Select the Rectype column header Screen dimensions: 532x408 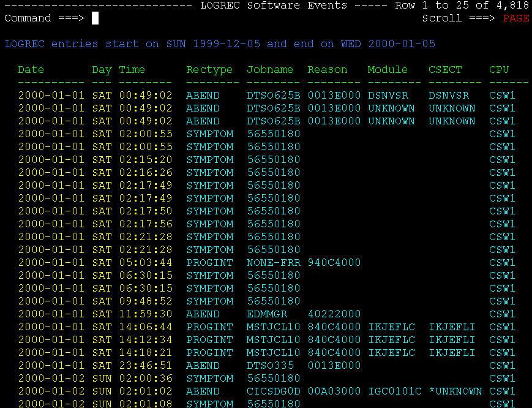point(209,70)
